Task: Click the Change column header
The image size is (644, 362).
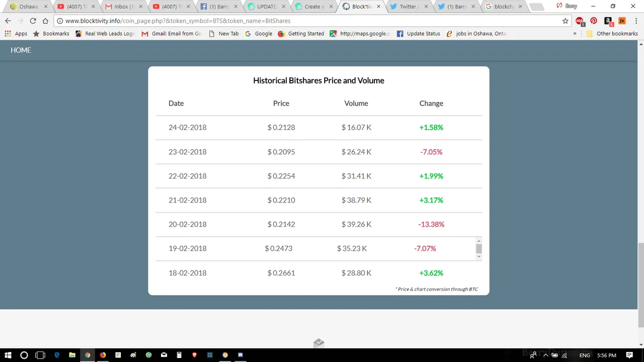Action: coord(431,103)
